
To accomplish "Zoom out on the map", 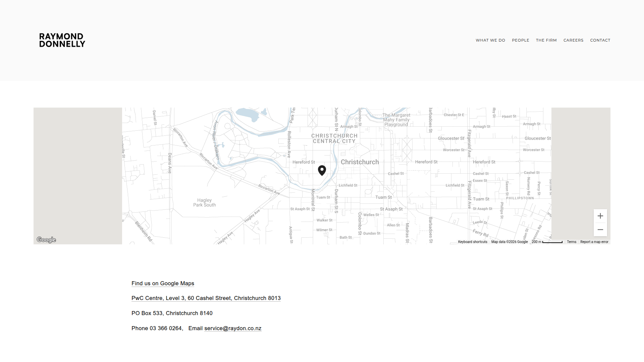I will [600, 230].
